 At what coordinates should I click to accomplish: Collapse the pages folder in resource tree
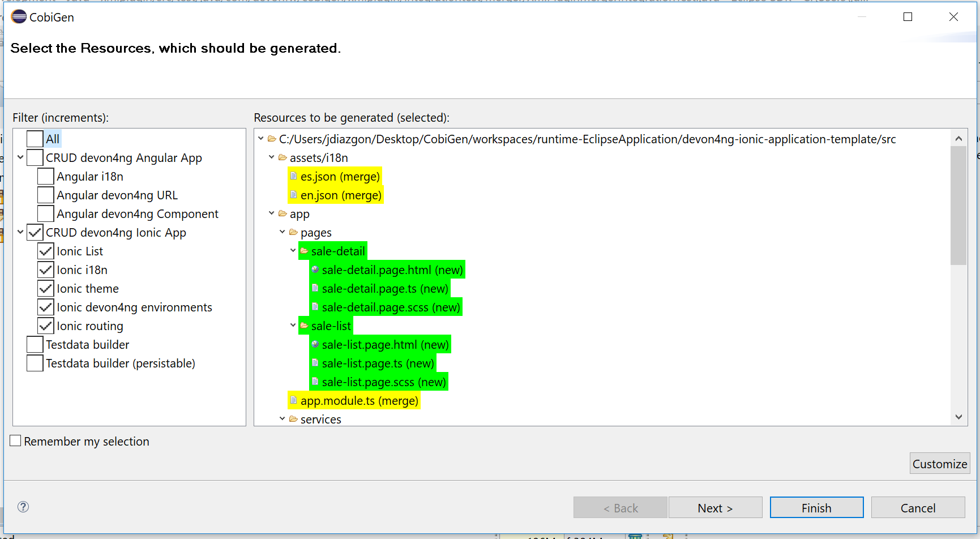[282, 232]
